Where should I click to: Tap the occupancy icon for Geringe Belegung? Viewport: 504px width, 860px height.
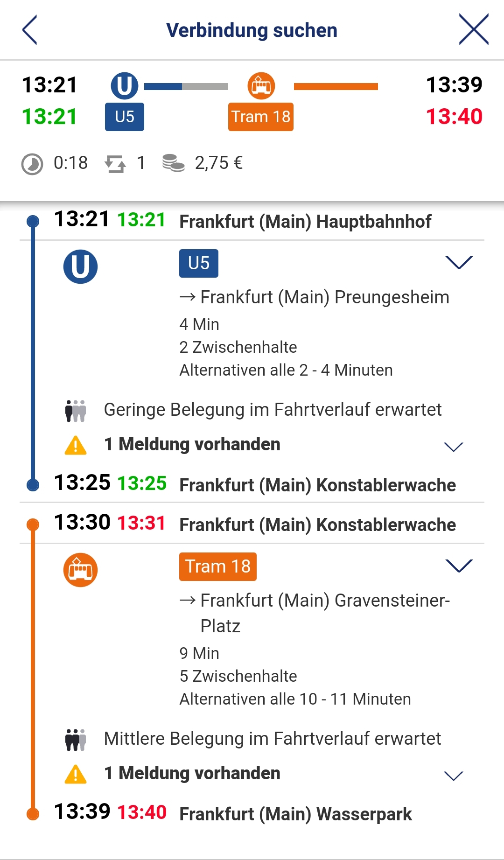(76, 411)
